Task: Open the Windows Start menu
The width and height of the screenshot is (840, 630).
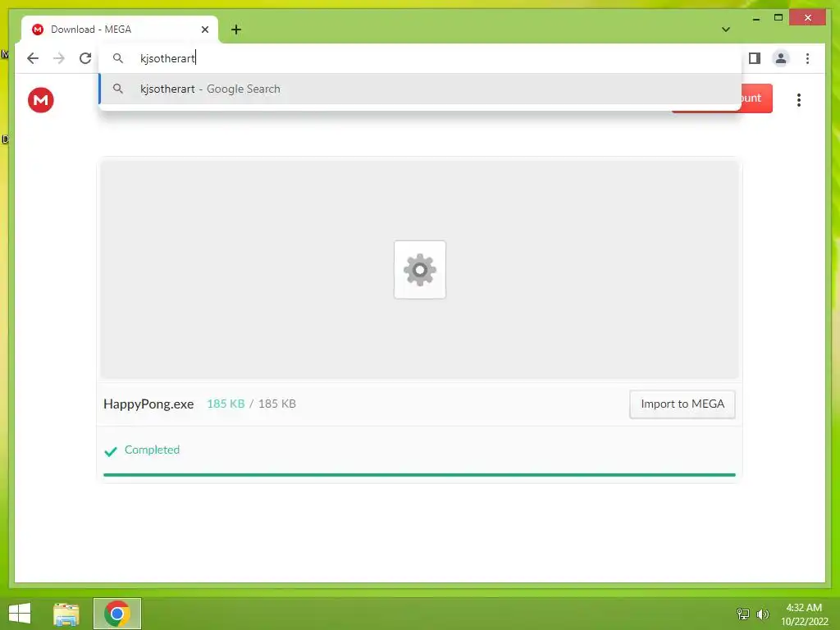Action: coord(20,614)
